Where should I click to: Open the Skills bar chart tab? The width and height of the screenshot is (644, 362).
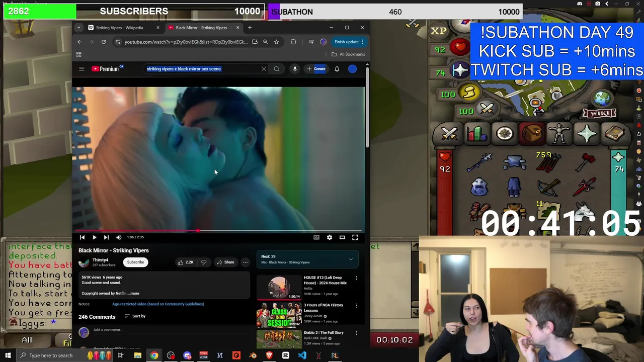(476, 134)
